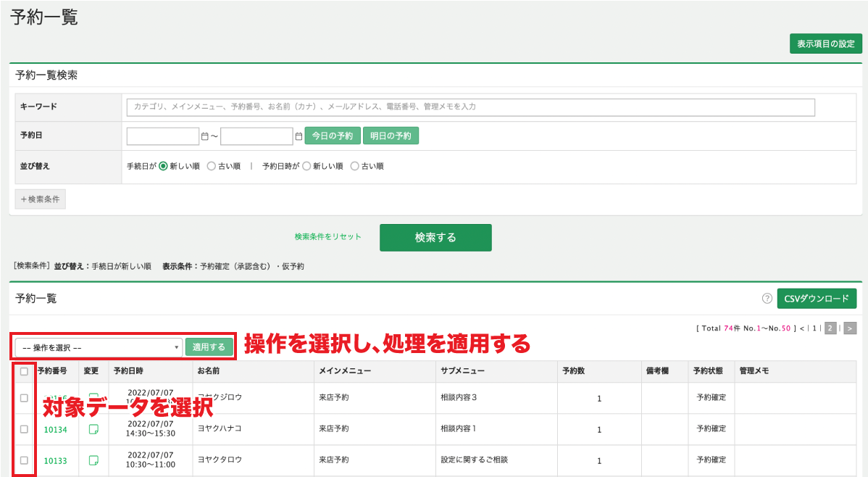Click the 検索する button
The image size is (868, 477).
[x=435, y=238]
